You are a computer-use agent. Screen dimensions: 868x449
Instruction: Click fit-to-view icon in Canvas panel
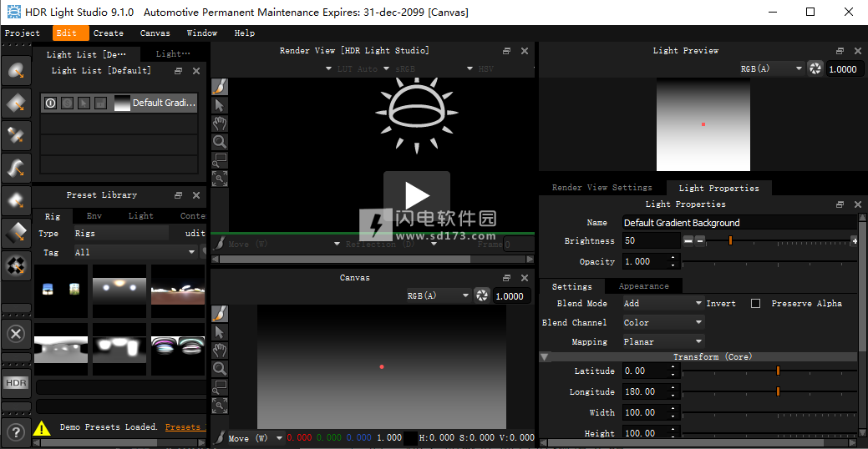pos(220,406)
